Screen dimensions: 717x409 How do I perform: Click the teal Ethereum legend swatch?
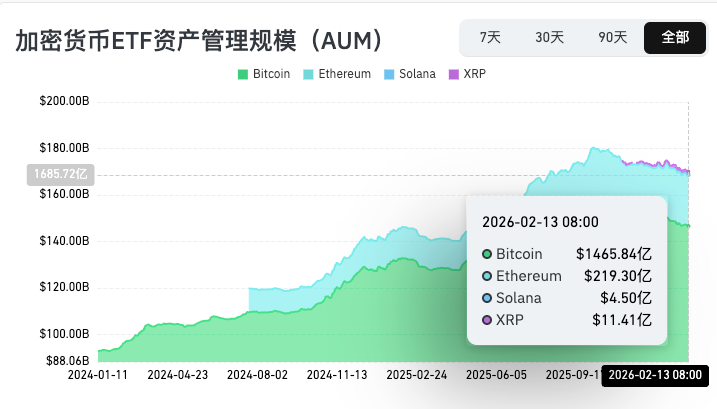pyautogui.click(x=309, y=74)
